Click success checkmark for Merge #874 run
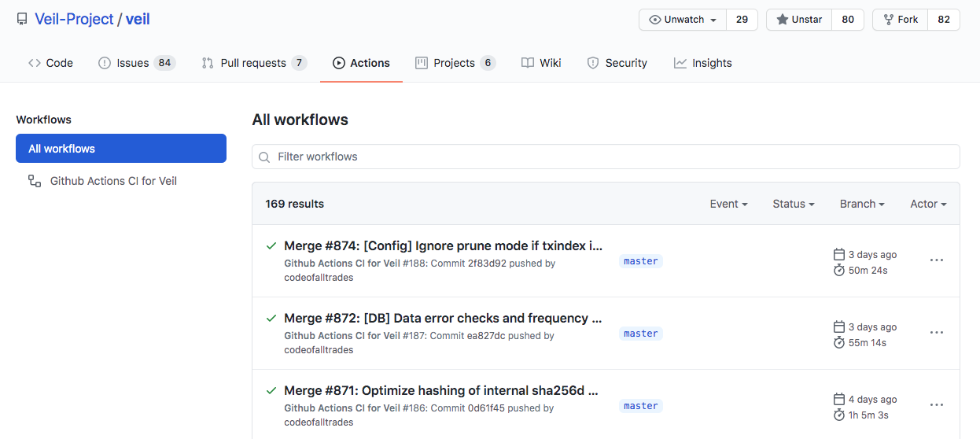 [271, 246]
